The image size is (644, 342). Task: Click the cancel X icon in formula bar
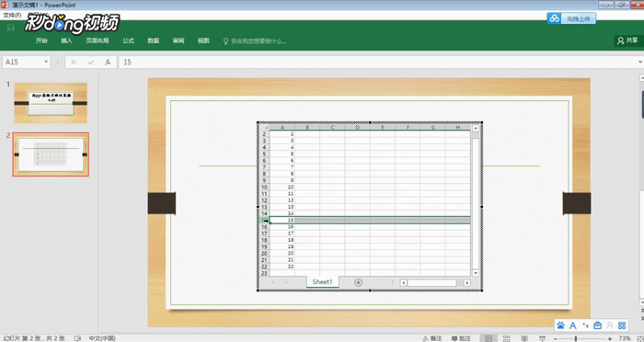coord(74,62)
